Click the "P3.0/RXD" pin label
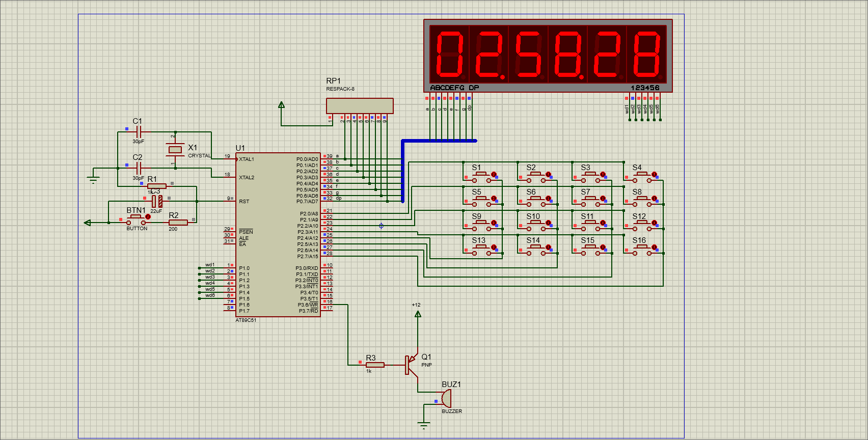 coord(307,268)
